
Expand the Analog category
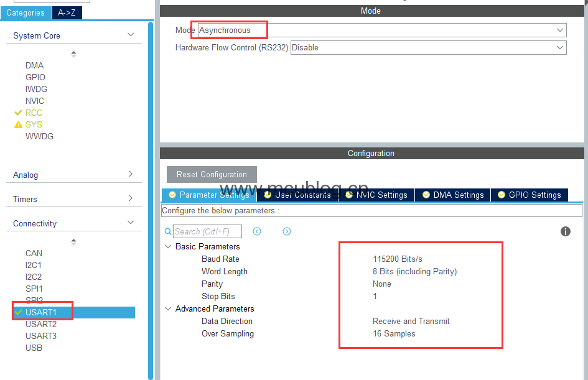point(131,174)
